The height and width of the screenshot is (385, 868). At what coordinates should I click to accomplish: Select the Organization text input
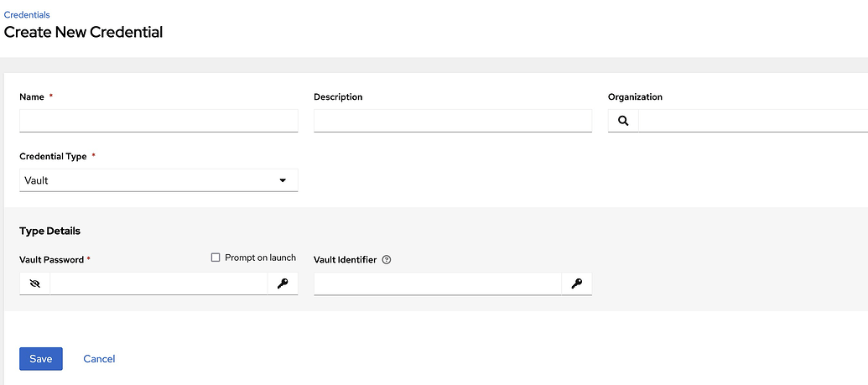click(x=752, y=121)
